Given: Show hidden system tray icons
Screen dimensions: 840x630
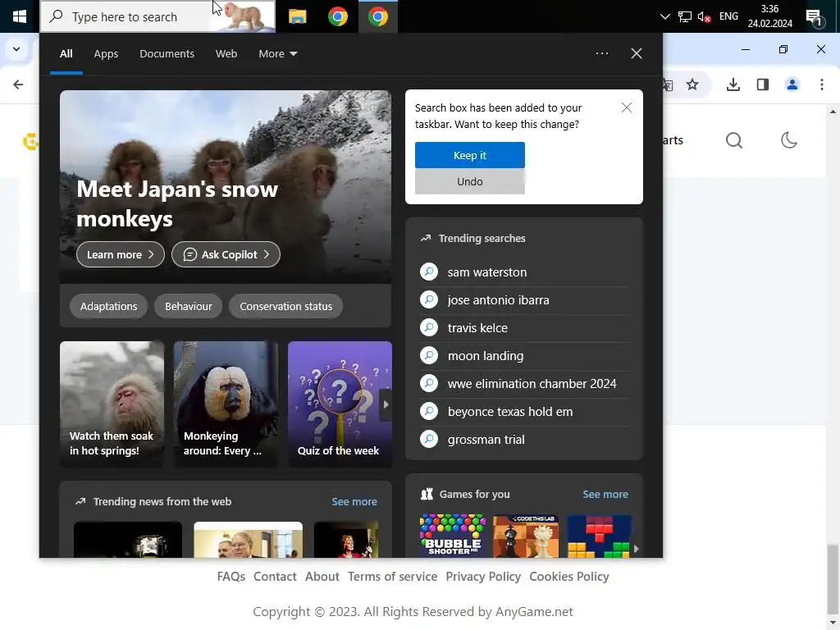Looking at the screenshot, I should pos(664,16).
